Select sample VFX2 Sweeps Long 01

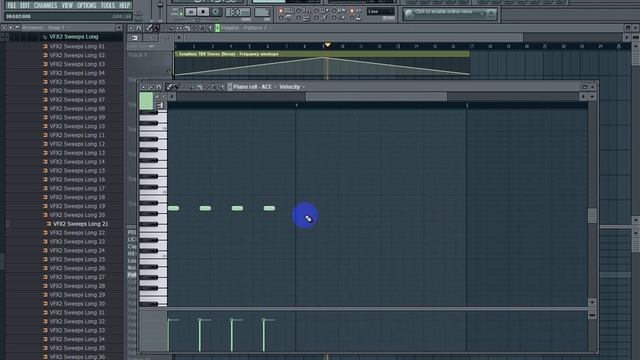pyautogui.click(x=77, y=47)
